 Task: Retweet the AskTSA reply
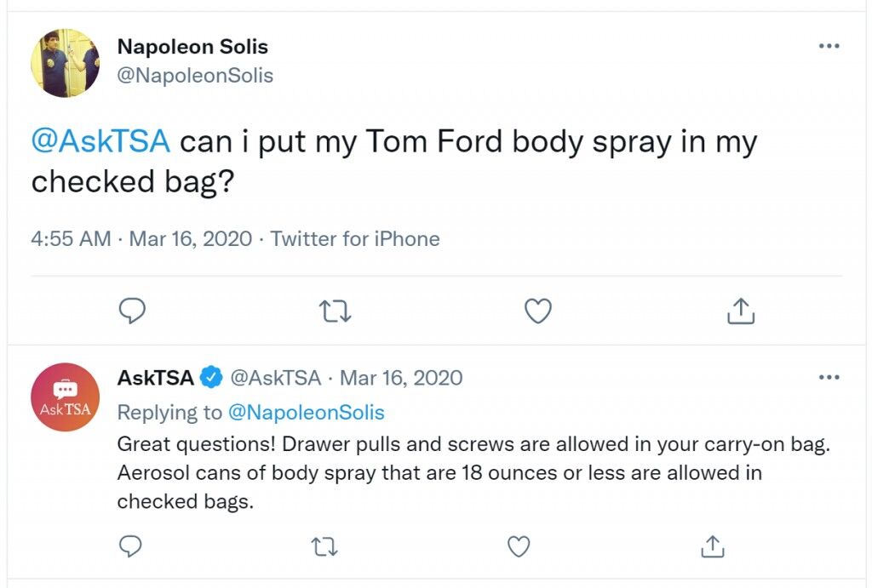tap(324, 547)
